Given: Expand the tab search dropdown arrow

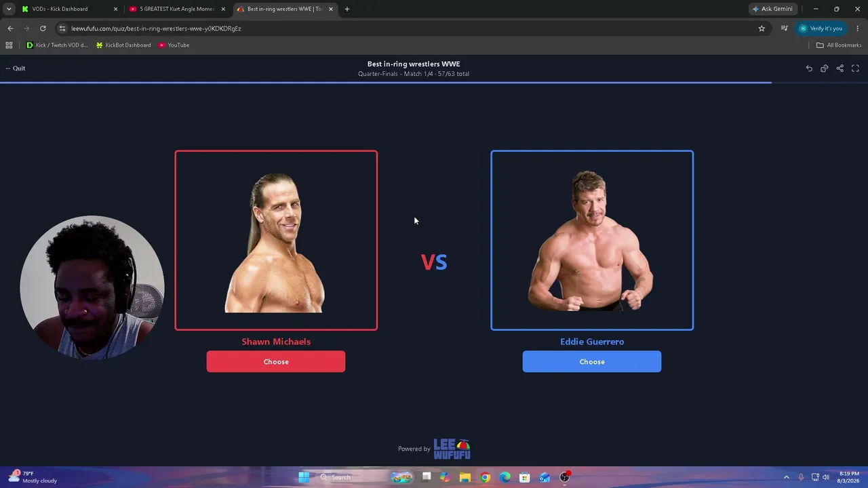Looking at the screenshot, I should pyautogui.click(x=9, y=9).
